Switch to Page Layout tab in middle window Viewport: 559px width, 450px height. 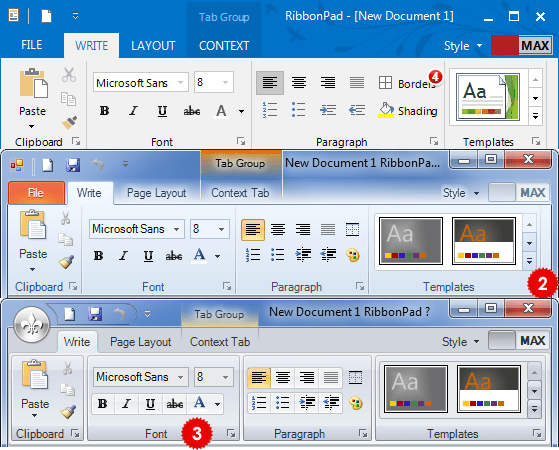(157, 193)
